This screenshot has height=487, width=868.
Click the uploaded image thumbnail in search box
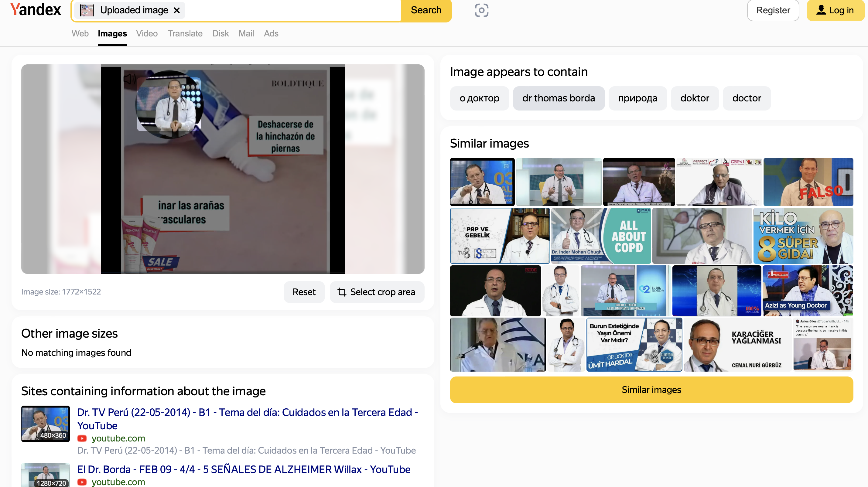pos(87,10)
